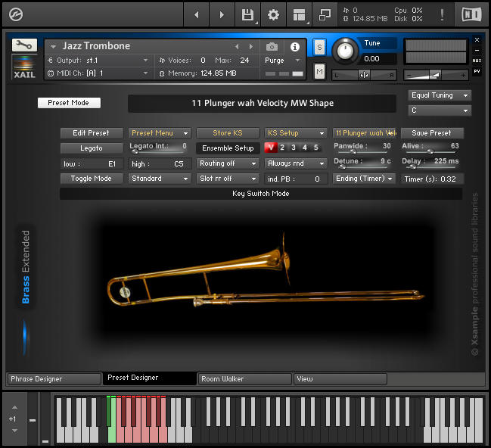Screen dimensions: 491x448
Task: Switch to Room Walker tab
Action: pyautogui.click(x=245, y=379)
